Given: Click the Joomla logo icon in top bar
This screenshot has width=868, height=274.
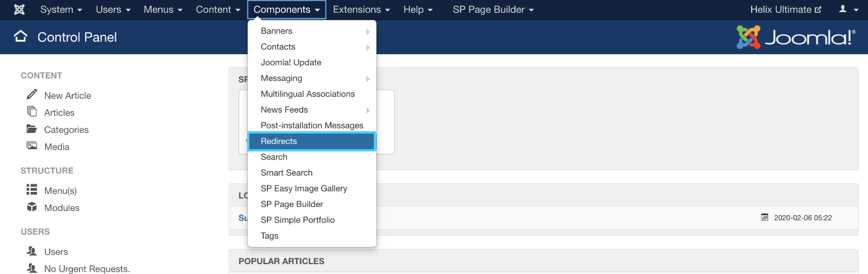Looking at the screenshot, I should (20, 10).
